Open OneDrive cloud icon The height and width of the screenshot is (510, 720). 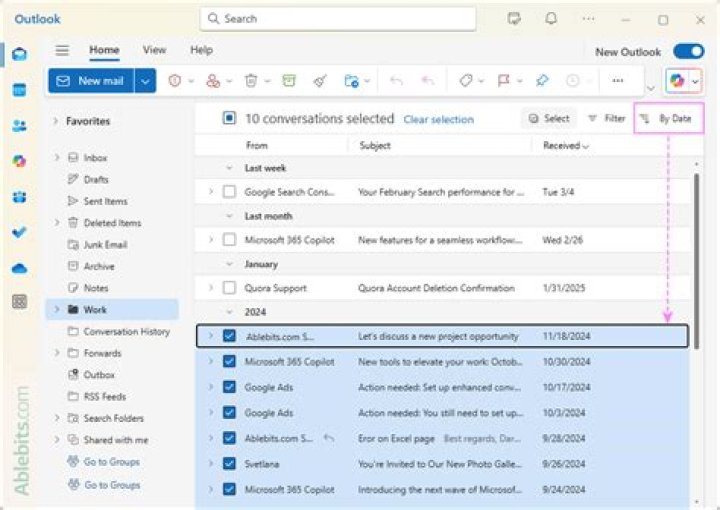point(19,268)
